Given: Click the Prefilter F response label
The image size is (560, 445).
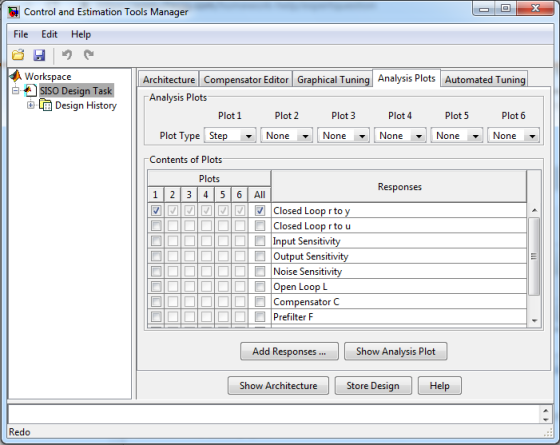Looking at the screenshot, I should [293, 317].
